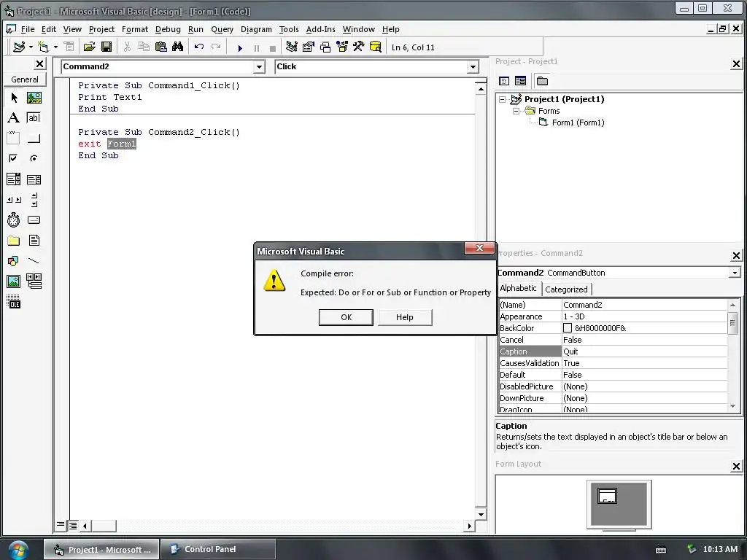Select the ComboBox control tool
747x560 pixels.
click(14, 179)
